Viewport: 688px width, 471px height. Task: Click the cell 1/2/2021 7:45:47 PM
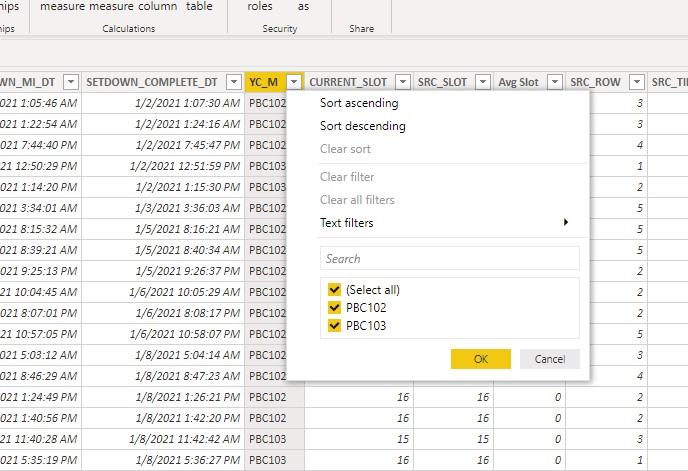pos(163,145)
